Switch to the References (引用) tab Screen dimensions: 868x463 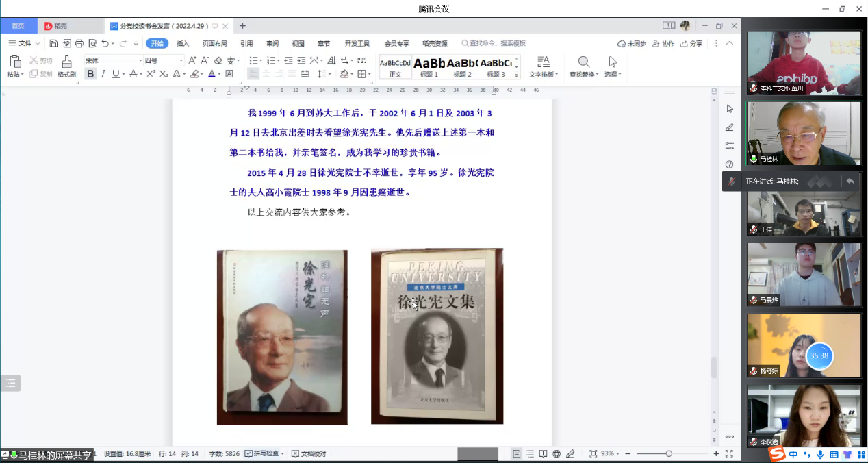point(246,43)
